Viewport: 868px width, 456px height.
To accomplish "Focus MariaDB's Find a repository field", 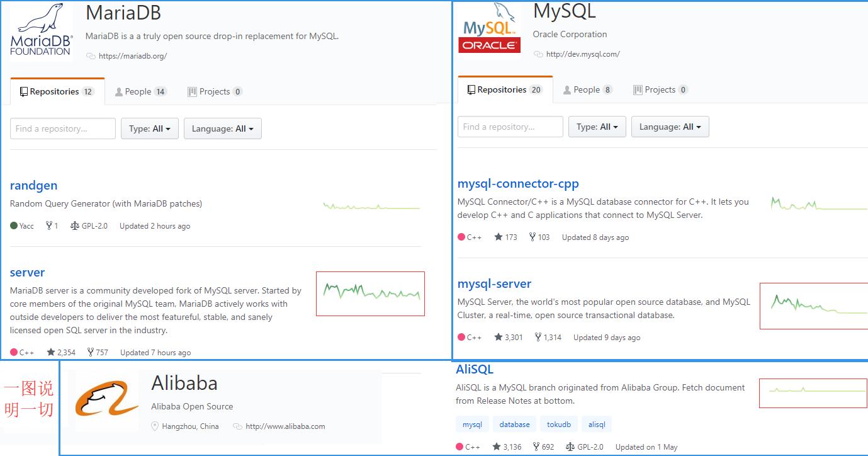I will click(63, 128).
